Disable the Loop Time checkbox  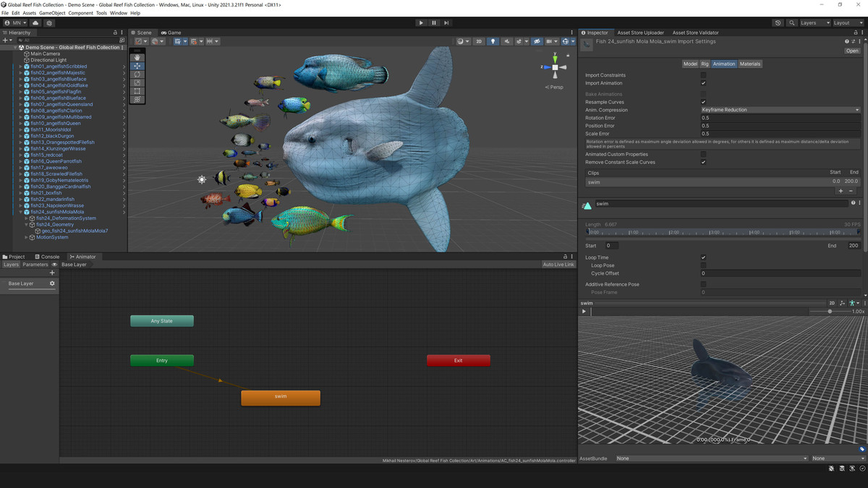(x=702, y=257)
